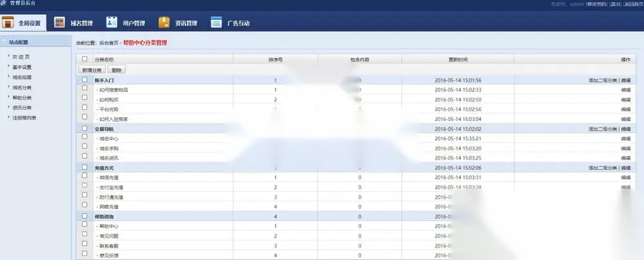The image size is (644, 260).
Task: Click the 退出 logout link
Action: point(615,4)
